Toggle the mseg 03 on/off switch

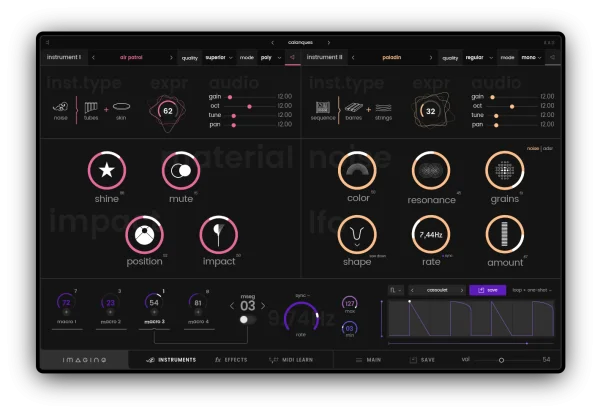click(x=248, y=319)
